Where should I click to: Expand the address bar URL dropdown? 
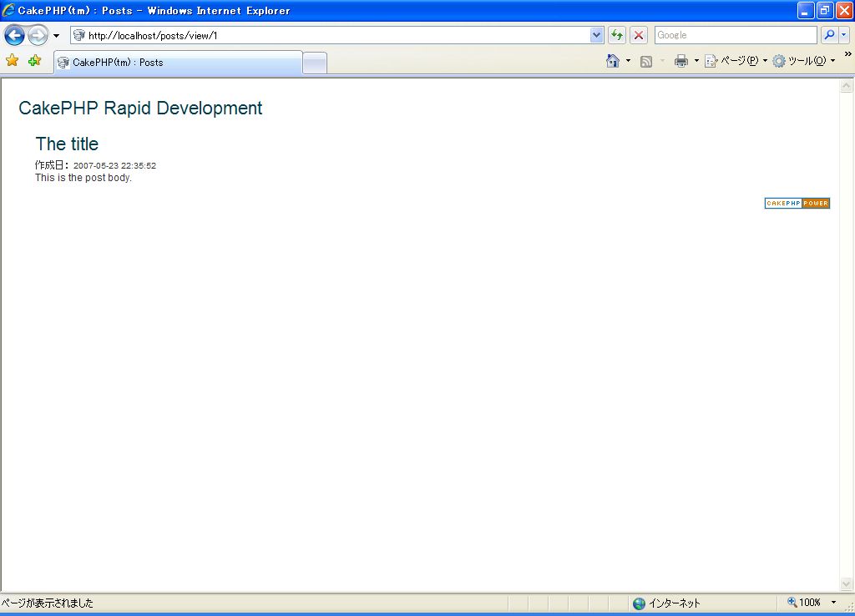click(x=596, y=35)
